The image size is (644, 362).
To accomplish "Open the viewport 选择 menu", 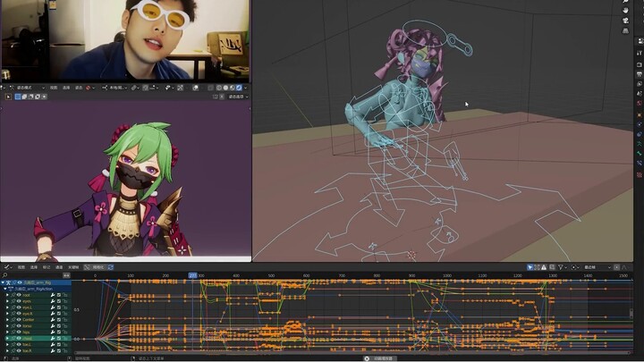I will [66, 88].
